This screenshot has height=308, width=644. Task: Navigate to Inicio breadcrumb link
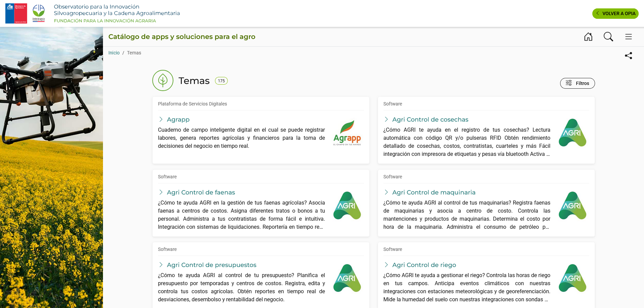click(114, 53)
